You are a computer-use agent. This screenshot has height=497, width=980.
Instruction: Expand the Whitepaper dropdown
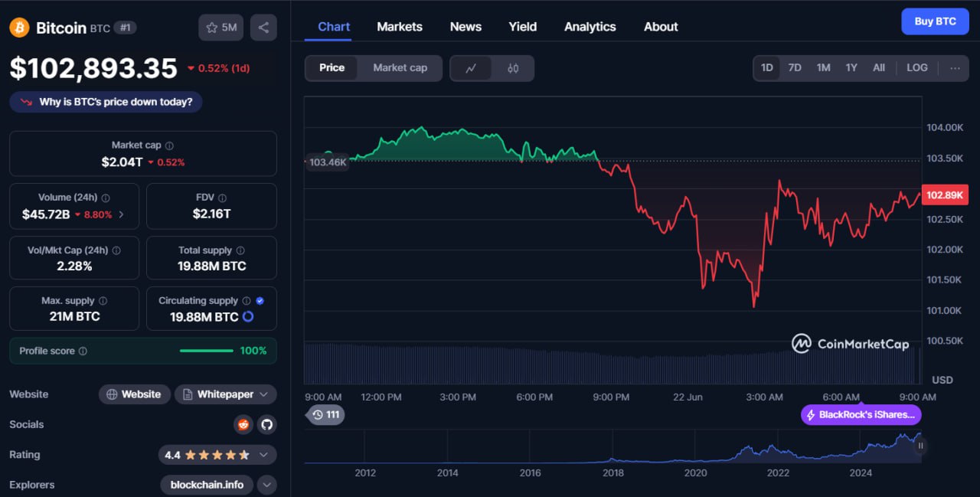pos(263,394)
